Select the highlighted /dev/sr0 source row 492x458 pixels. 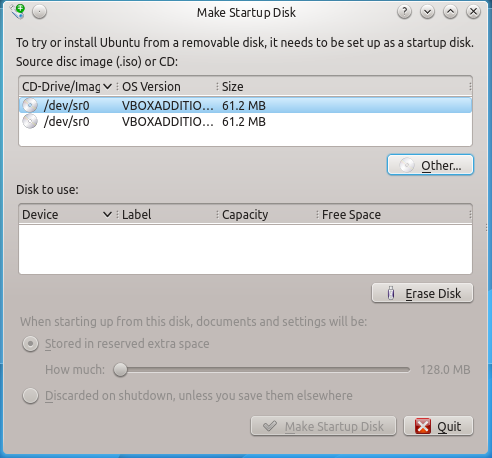(245, 106)
